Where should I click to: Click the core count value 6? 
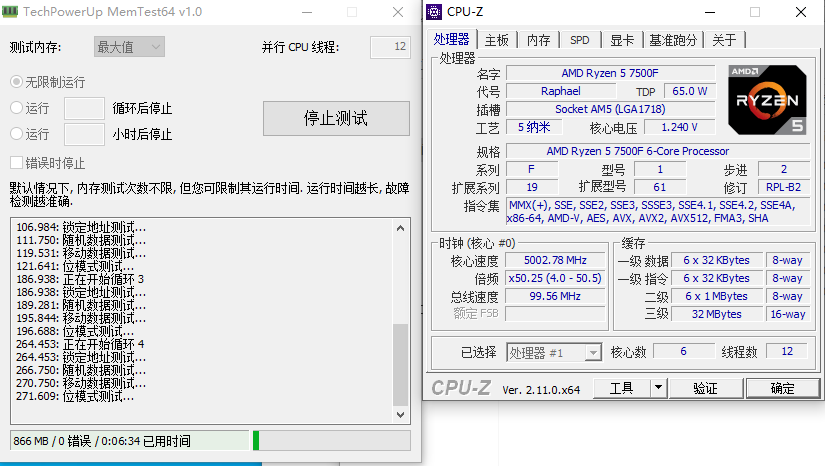[x=683, y=351]
